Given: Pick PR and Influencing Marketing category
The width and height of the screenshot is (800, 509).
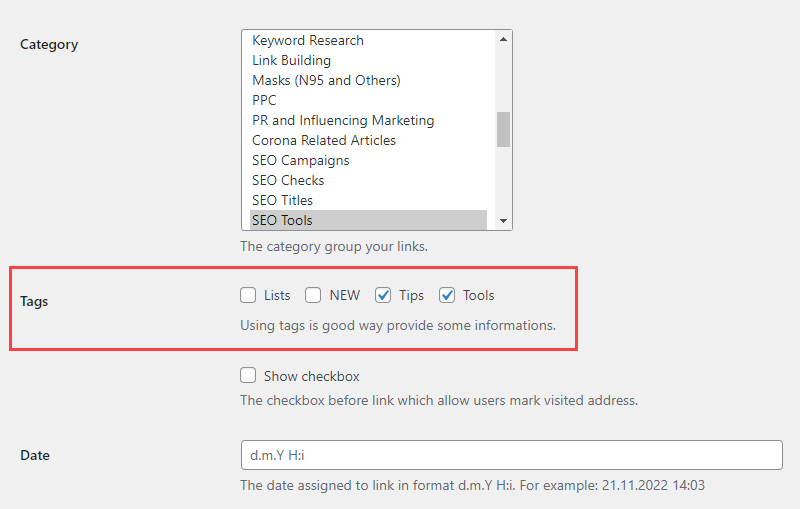Looking at the screenshot, I should (x=343, y=121).
